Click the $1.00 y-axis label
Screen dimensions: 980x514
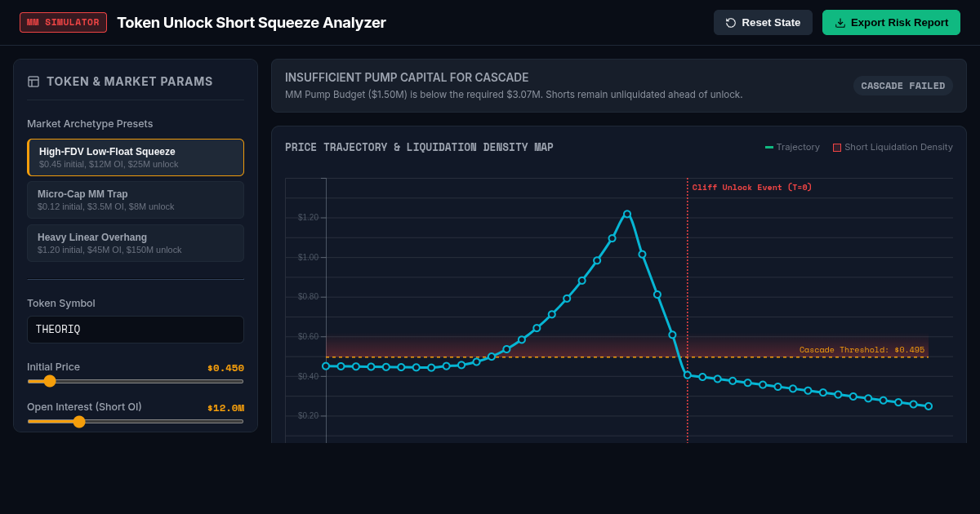[308, 257]
